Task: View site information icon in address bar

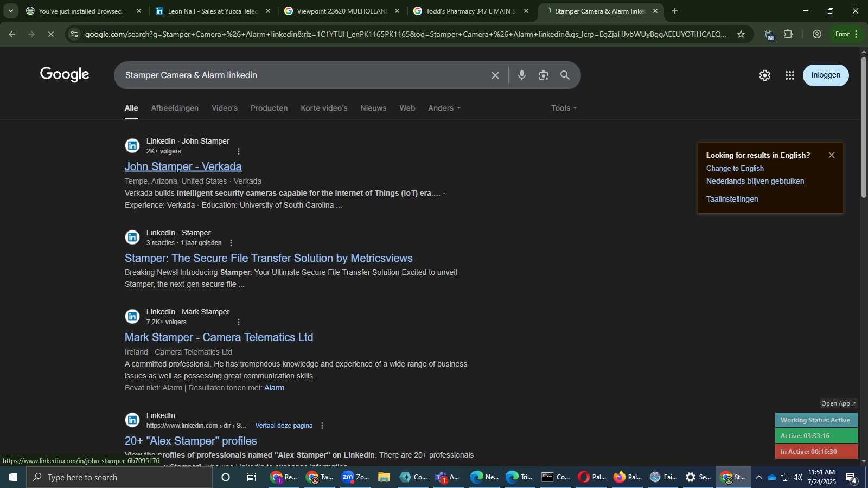Action: point(74,34)
